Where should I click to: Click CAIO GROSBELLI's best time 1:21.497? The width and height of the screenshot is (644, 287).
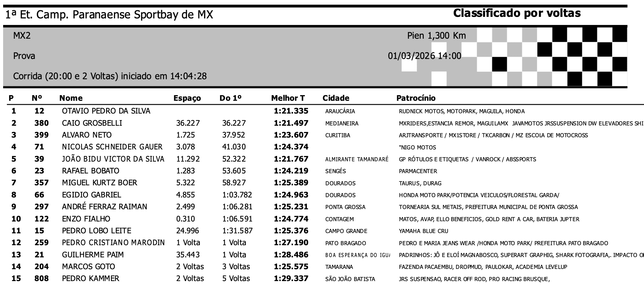pyautogui.click(x=291, y=123)
